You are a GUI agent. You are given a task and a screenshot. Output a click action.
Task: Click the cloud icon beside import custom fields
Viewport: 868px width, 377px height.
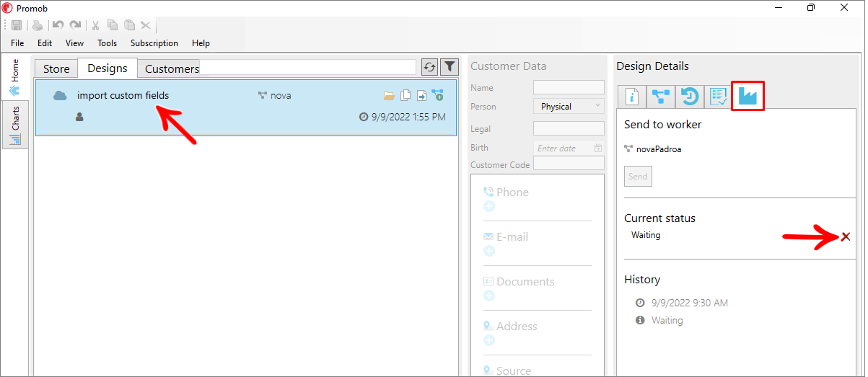click(60, 95)
